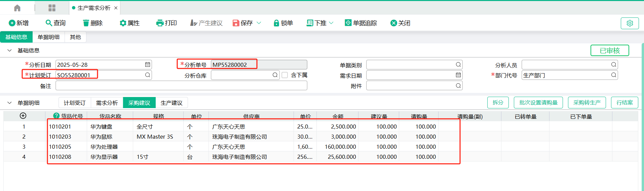
Task: Click the 货品代号 help icon
Action: [x=56, y=116]
